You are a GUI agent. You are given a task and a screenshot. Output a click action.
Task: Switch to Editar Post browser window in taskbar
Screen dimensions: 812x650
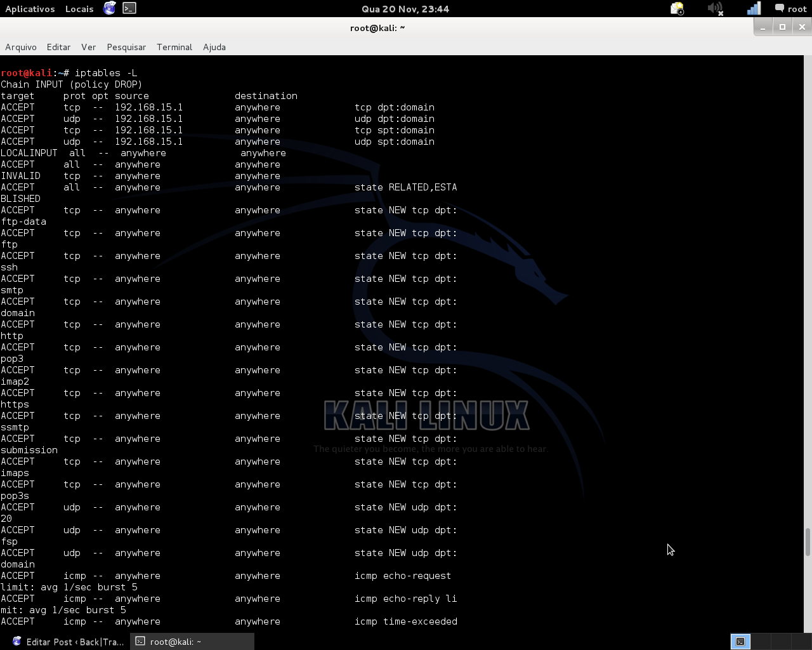point(68,642)
